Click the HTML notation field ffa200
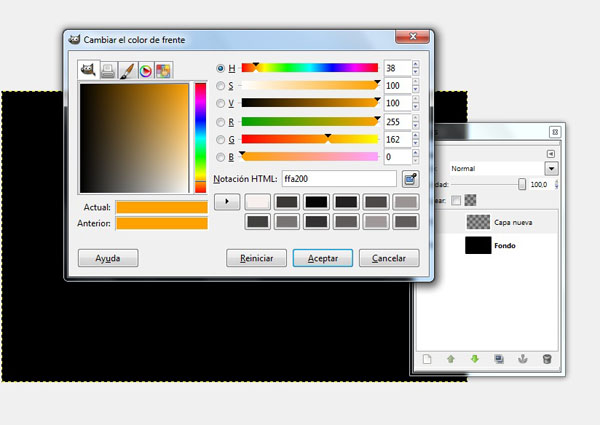 coord(339,179)
